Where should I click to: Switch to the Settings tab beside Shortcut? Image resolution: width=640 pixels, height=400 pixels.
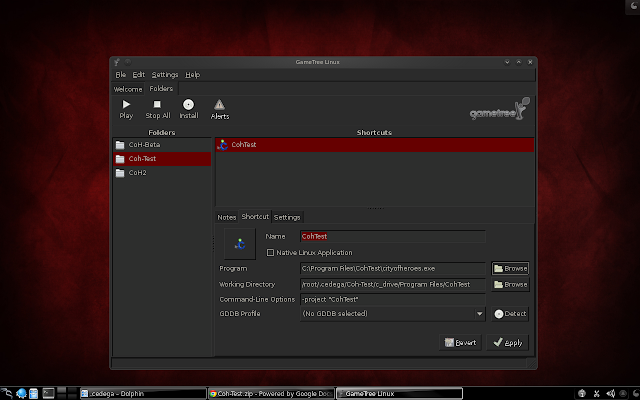(287, 217)
